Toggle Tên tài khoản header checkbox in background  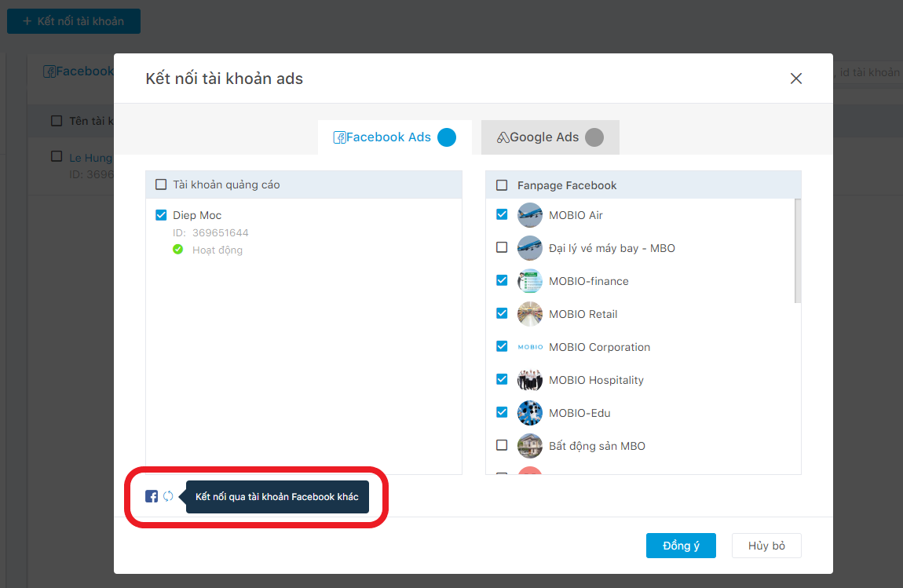pyautogui.click(x=57, y=121)
